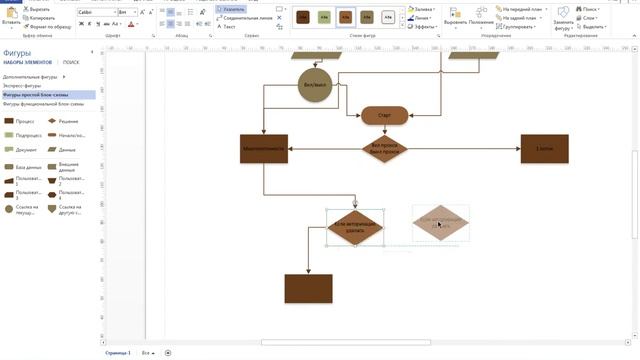Open the Слои layers dropdown
Screen dimensions: 640x360
pos(587,18)
